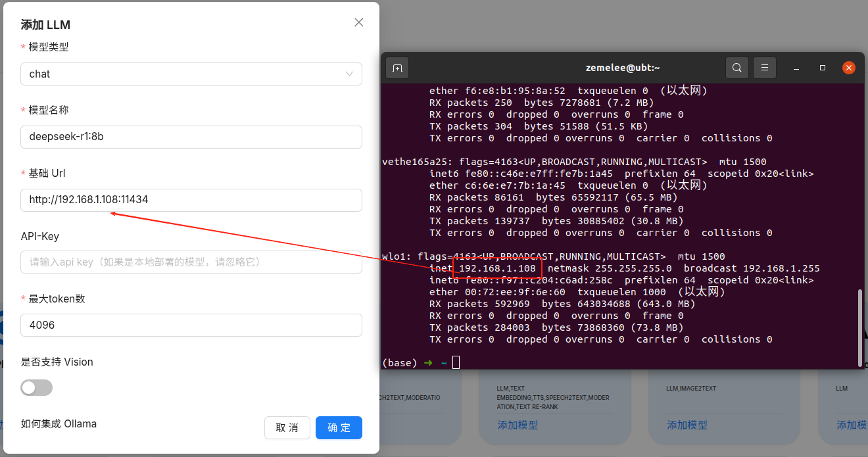Viewport: 868px width, 457px height.
Task: Open the 模型类型 chat dropdown
Action: click(191, 74)
